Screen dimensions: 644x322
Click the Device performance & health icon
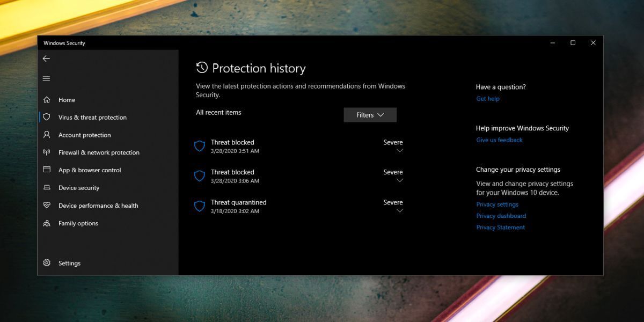(47, 206)
